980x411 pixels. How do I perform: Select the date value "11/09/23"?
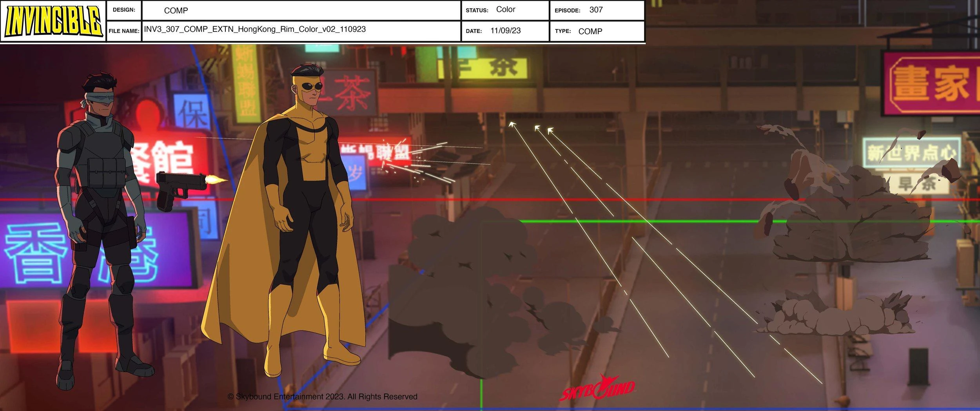pyautogui.click(x=506, y=31)
